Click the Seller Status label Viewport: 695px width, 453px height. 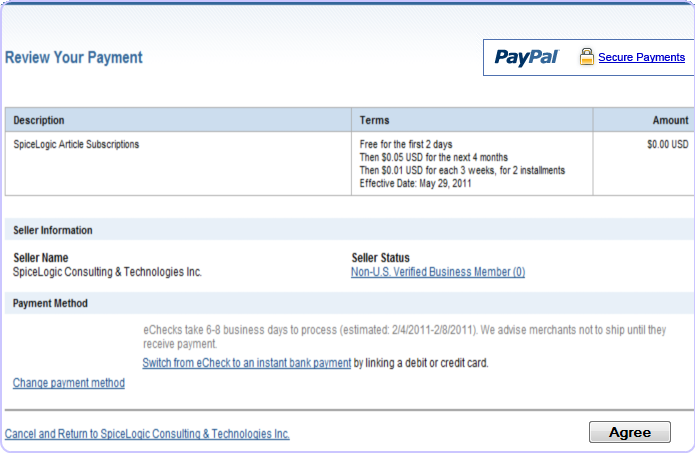click(380, 258)
